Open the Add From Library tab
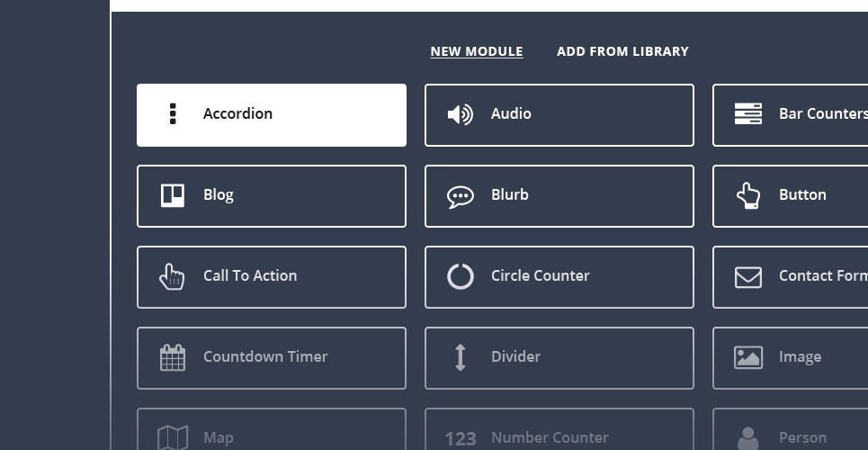 click(x=622, y=51)
